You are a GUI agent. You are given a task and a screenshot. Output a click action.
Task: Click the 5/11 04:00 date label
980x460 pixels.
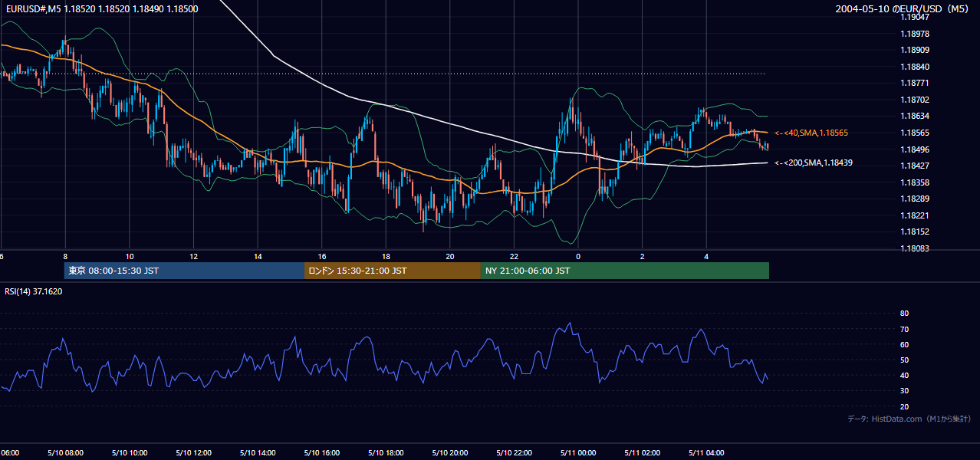[x=706, y=452]
